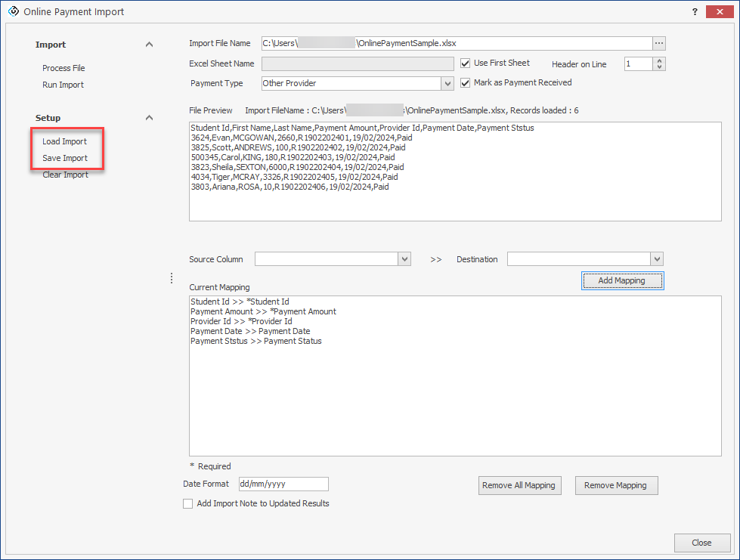
Task: Click the vertical dots panel splitter handle
Action: (x=172, y=278)
